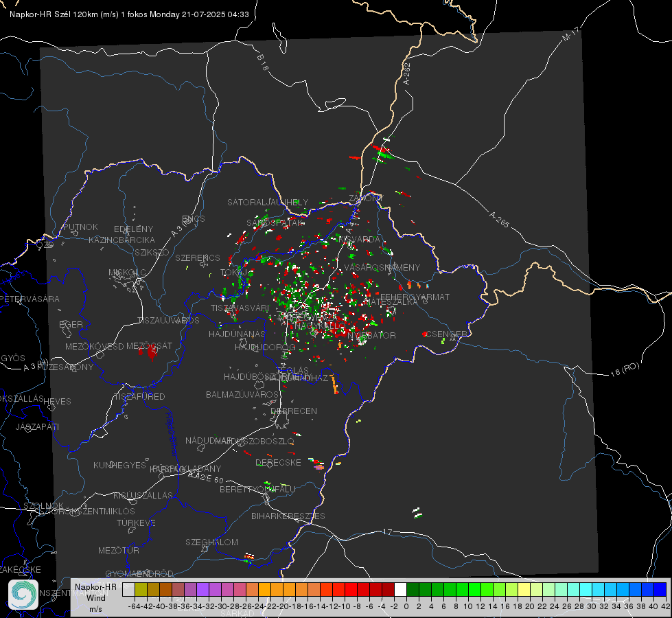The image size is (672, 618).
Task: Select the light grey swatch at the legend's left end
Action: (x=128, y=590)
